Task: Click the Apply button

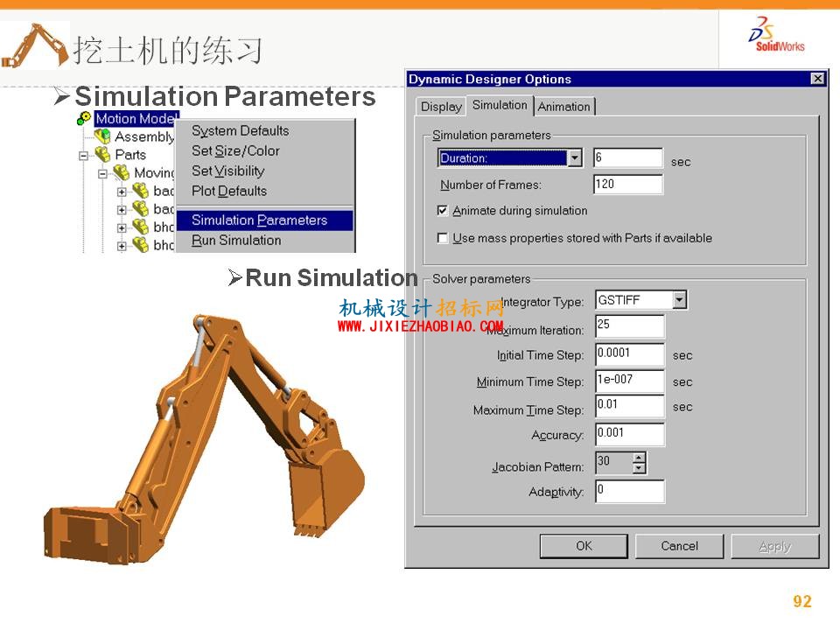Action: pos(774,546)
